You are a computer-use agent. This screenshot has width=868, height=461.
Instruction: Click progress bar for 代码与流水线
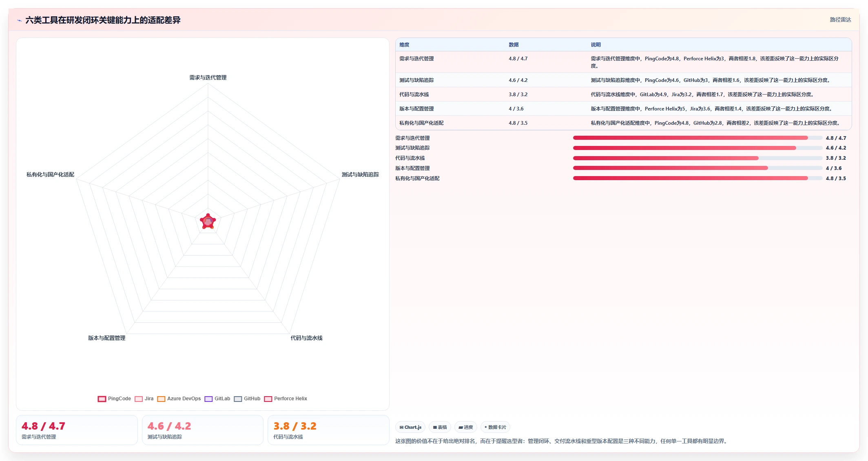[697, 158]
